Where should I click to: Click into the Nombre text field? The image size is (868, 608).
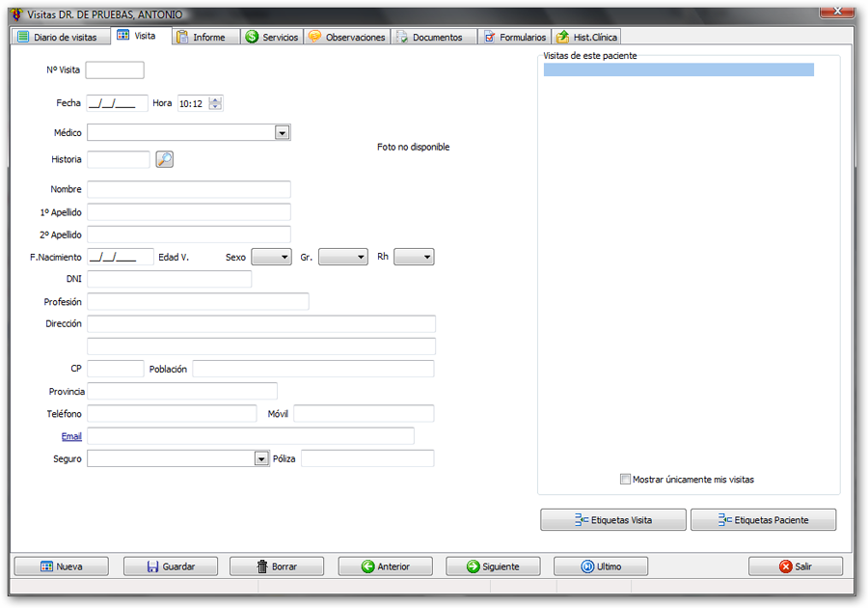pos(188,189)
